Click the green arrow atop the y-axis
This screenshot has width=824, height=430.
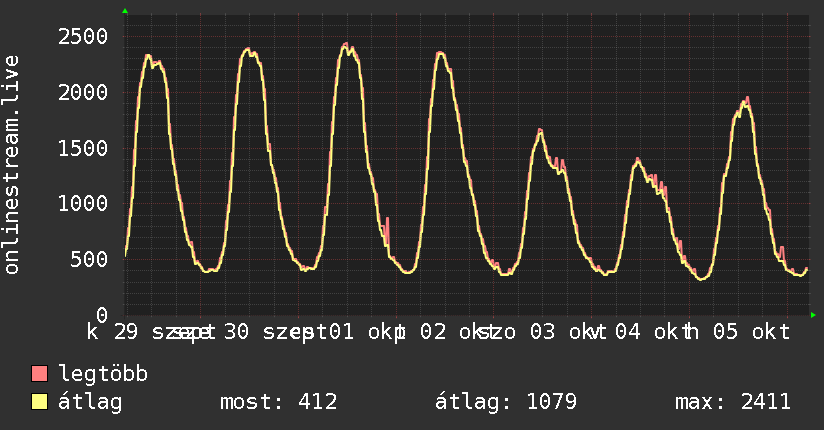point(125,11)
